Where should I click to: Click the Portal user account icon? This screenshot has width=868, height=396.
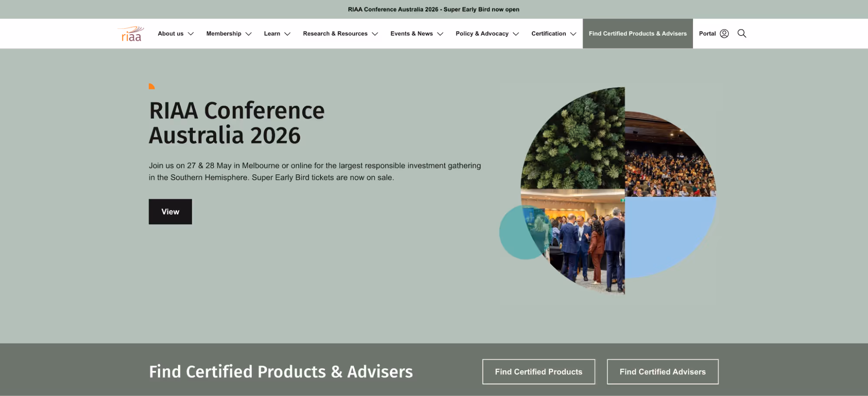point(724,33)
